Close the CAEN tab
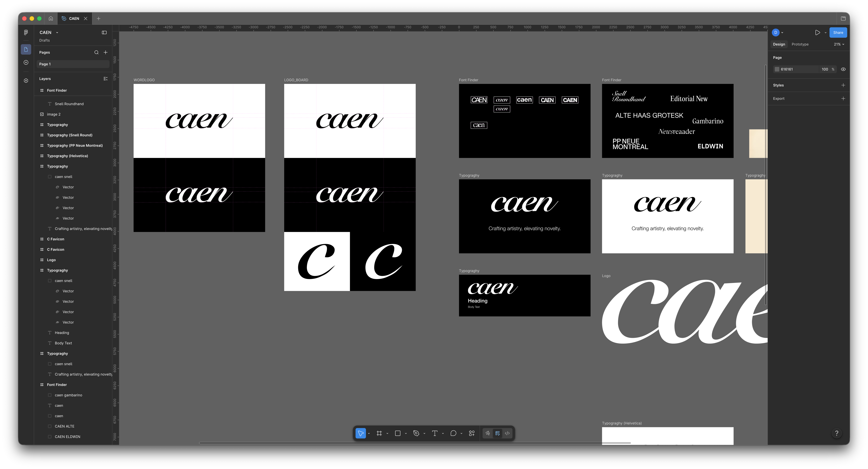 [86, 19]
